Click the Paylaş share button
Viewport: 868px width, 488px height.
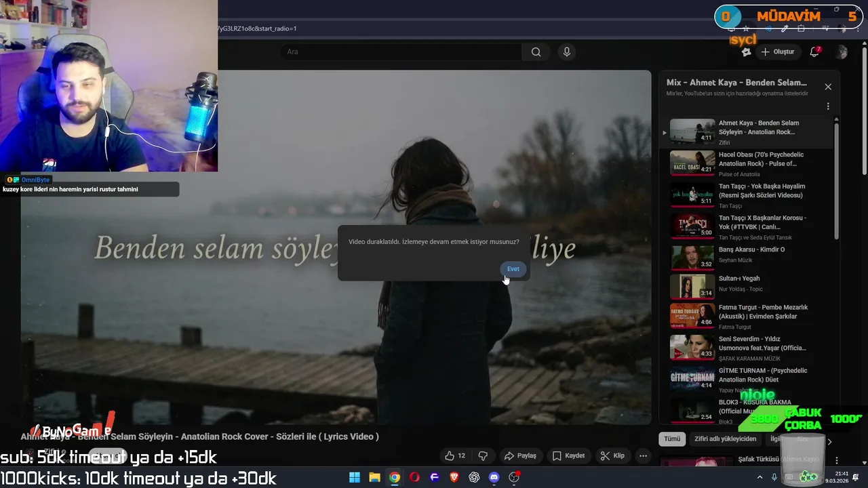click(520, 455)
